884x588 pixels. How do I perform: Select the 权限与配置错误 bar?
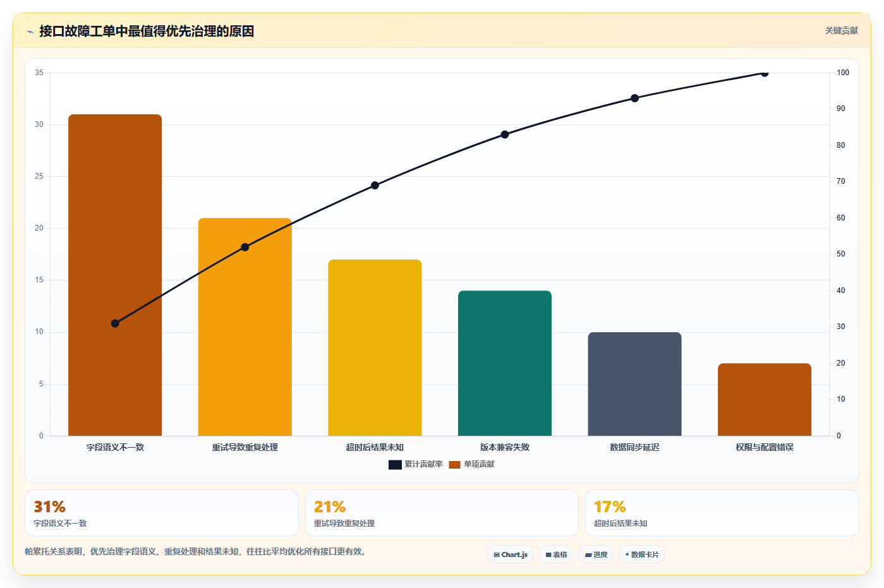coord(765,399)
